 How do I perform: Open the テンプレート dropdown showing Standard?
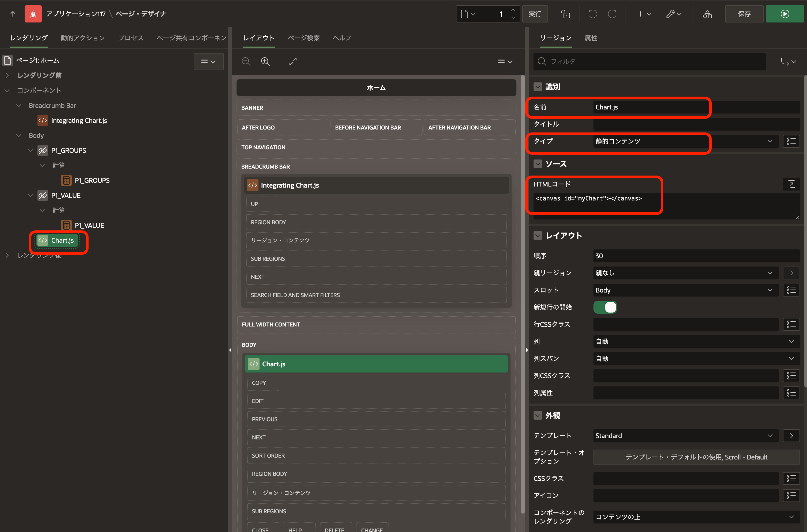[x=685, y=436]
